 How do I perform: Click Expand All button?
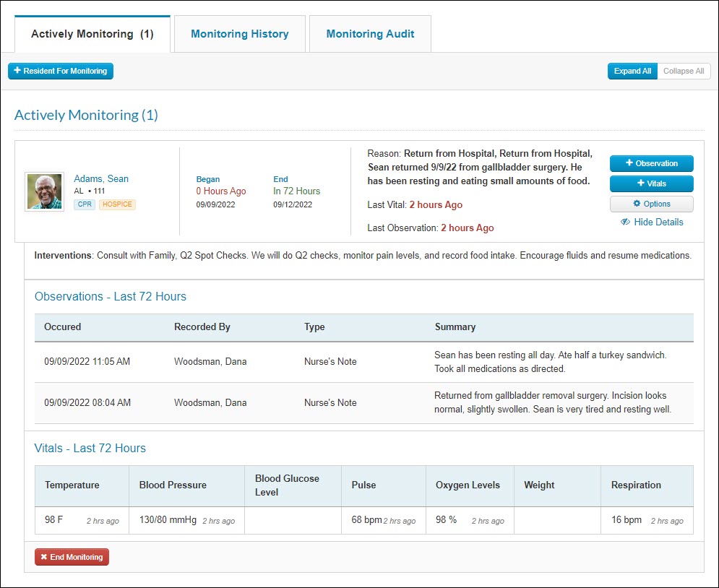632,71
